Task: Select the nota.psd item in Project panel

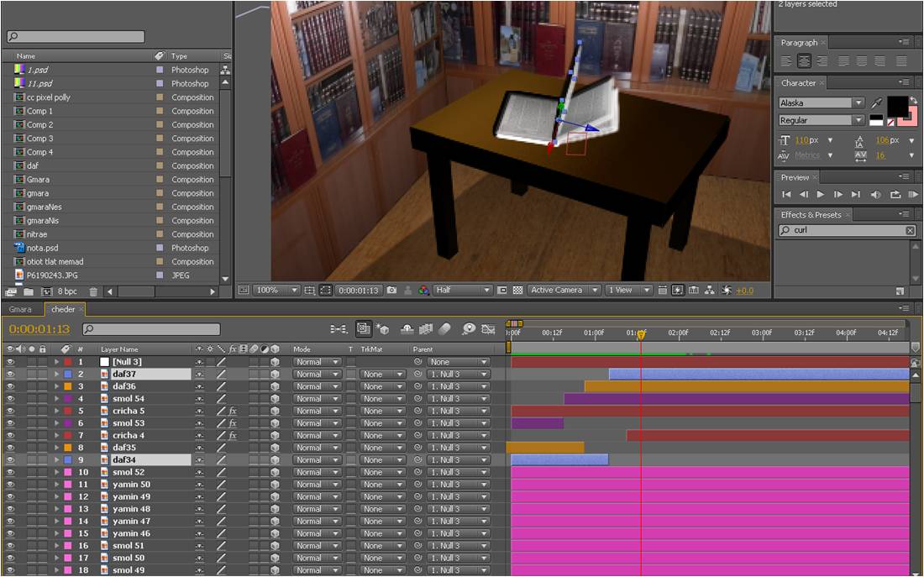Action: (42, 248)
